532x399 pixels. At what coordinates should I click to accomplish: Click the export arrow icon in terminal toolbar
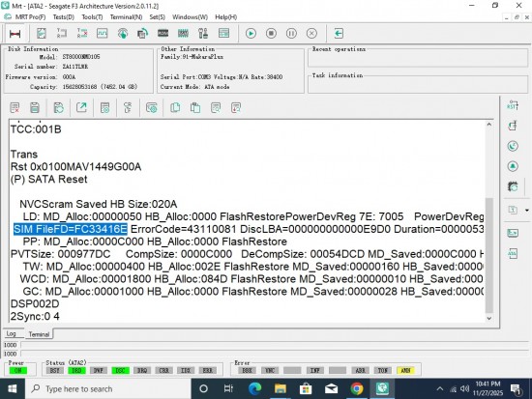[x=81, y=108]
